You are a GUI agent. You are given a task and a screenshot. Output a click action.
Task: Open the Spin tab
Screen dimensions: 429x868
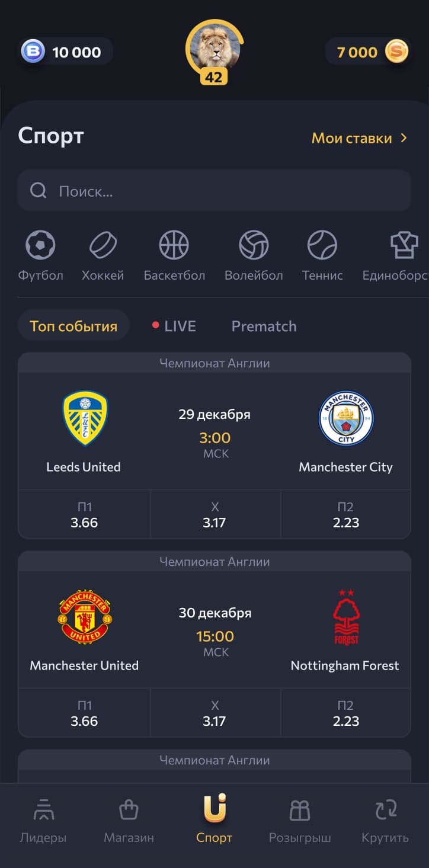coord(385,821)
